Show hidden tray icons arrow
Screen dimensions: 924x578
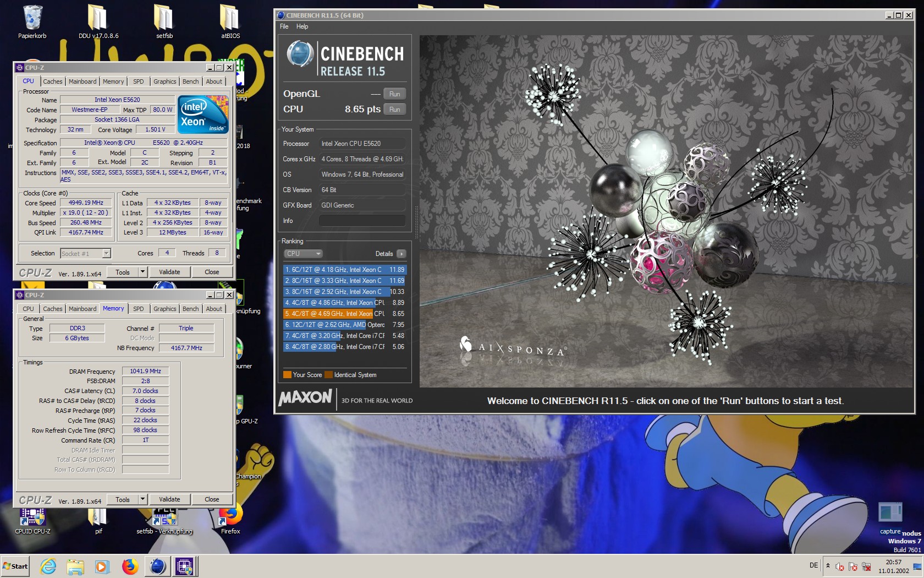(x=828, y=566)
